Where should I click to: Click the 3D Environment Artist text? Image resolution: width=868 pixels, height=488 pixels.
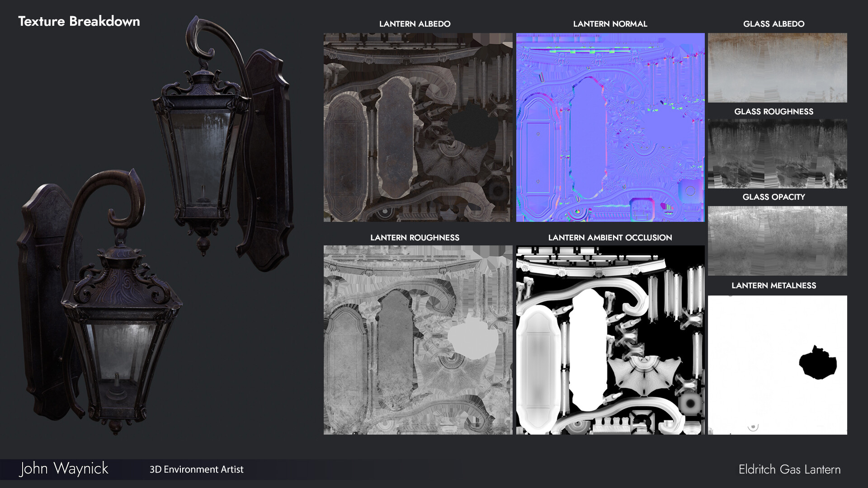[x=197, y=469]
